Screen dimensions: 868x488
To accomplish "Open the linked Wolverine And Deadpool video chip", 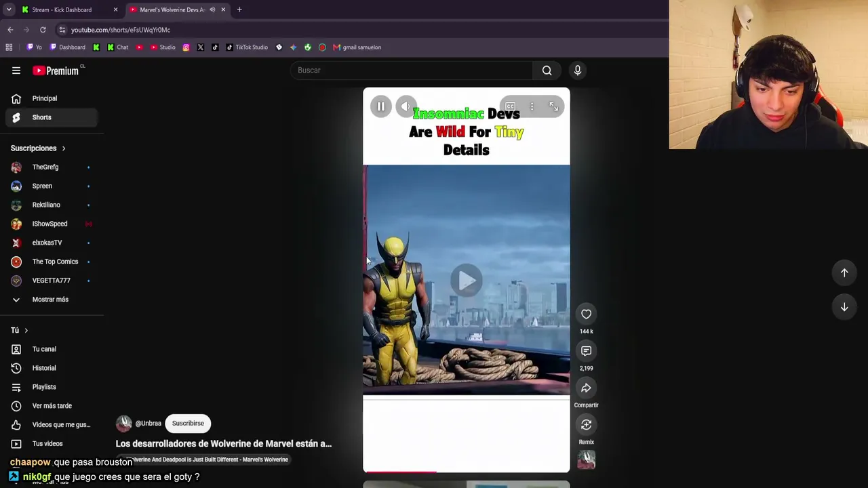I will click(x=202, y=460).
